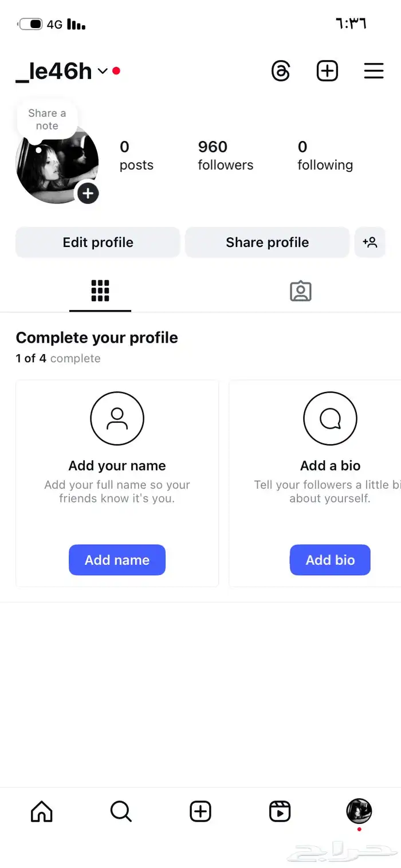The height and width of the screenshot is (868, 401).
Task: Tap the Share a note bubble
Action: click(x=47, y=120)
